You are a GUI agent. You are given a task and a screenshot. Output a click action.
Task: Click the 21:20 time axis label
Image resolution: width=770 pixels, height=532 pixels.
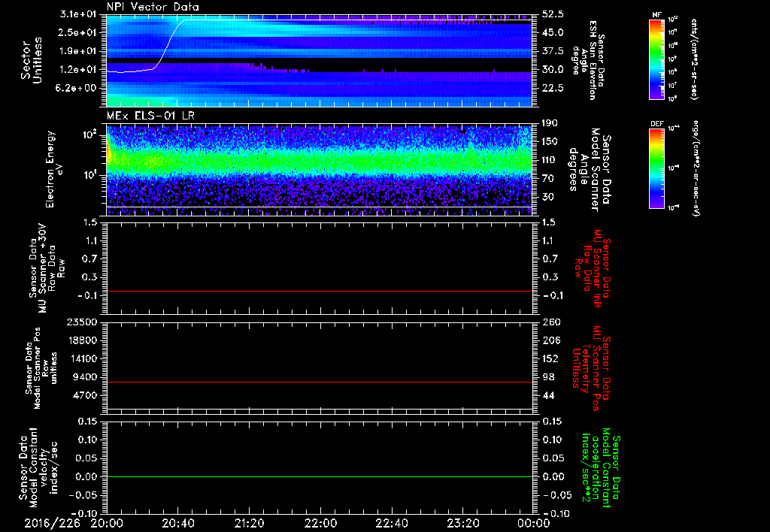pos(249,522)
